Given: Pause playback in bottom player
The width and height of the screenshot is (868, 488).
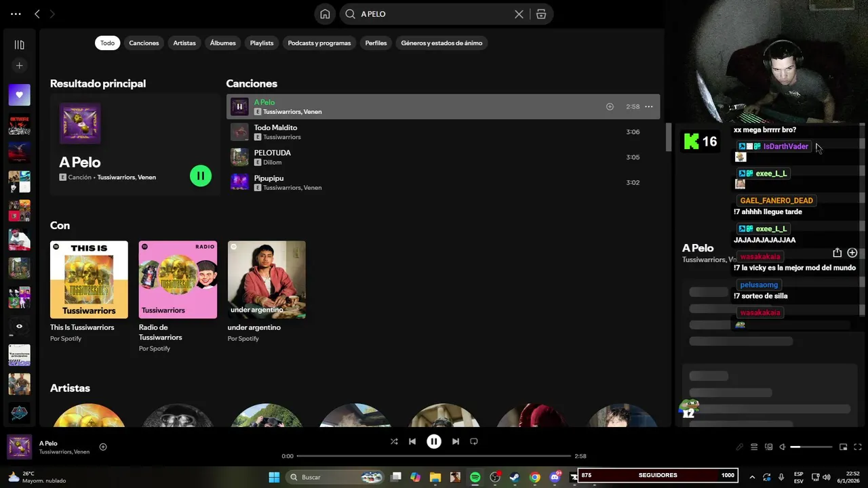Looking at the screenshot, I should point(434,441).
